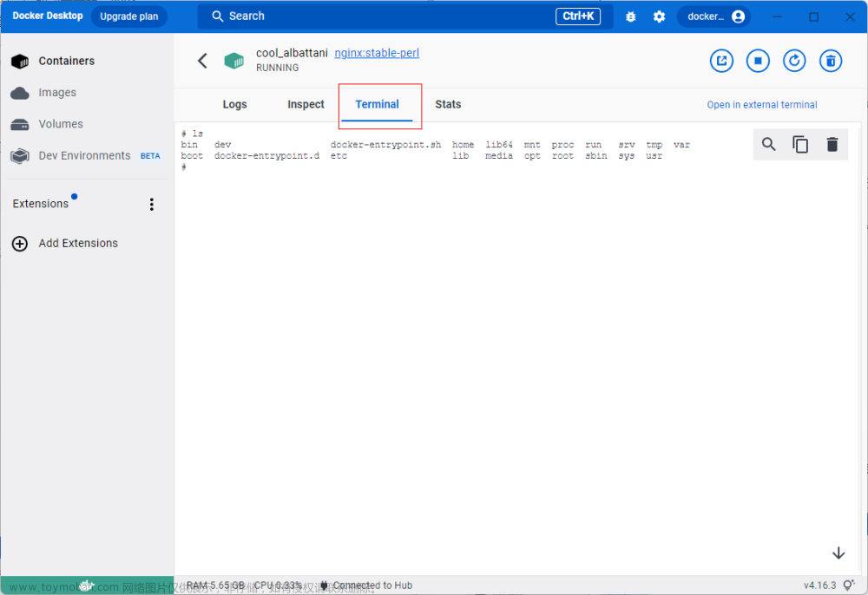
Task: Stop the cool_albattani container
Action: 758,61
